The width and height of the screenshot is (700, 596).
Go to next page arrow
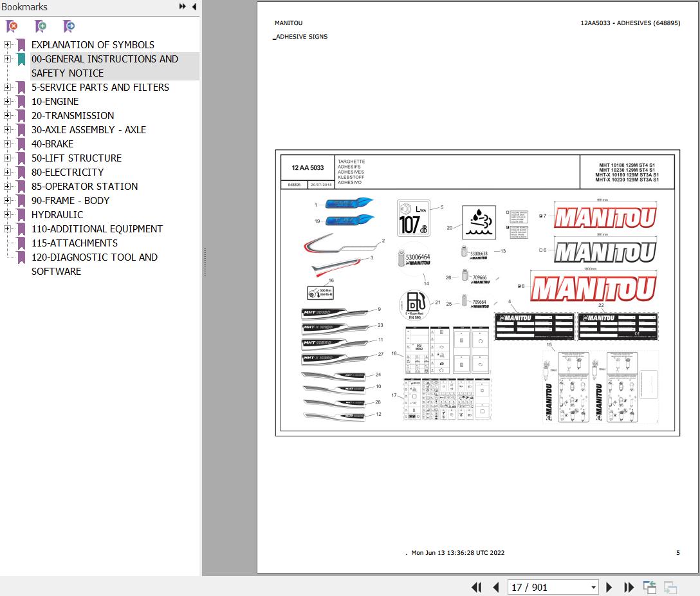609,588
